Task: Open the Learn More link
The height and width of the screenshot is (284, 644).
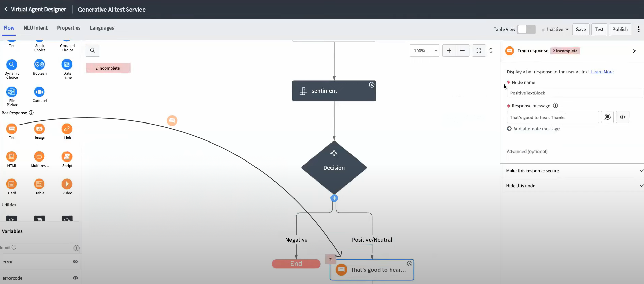Action: tap(602, 72)
